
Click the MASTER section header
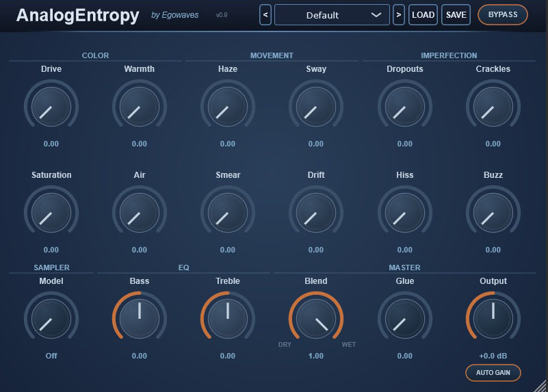[x=405, y=267]
